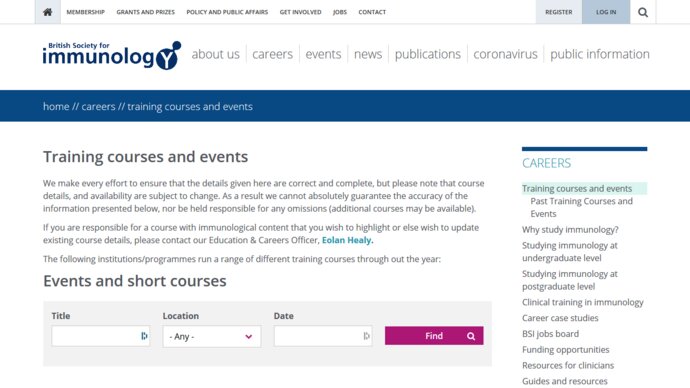690x388 pixels.
Task: Click the icon inside Date field
Action: (366, 336)
